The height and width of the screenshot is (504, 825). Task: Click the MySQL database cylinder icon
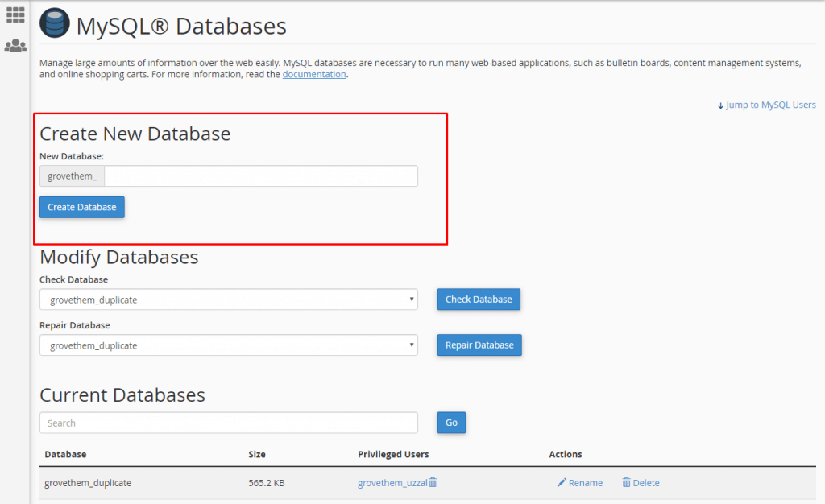pos(55,23)
